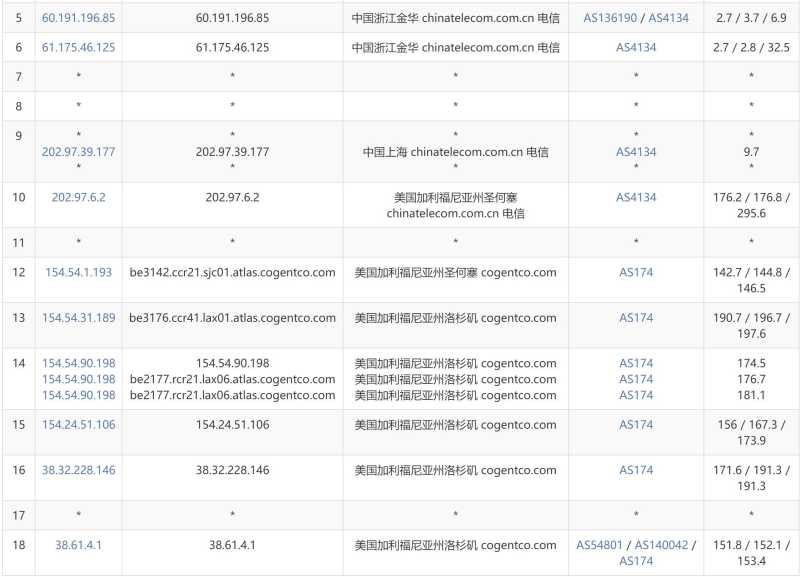Viewport: 800px width, 577px height.
Task: Open the AS136190 link
Action: (x=610, y=18)
